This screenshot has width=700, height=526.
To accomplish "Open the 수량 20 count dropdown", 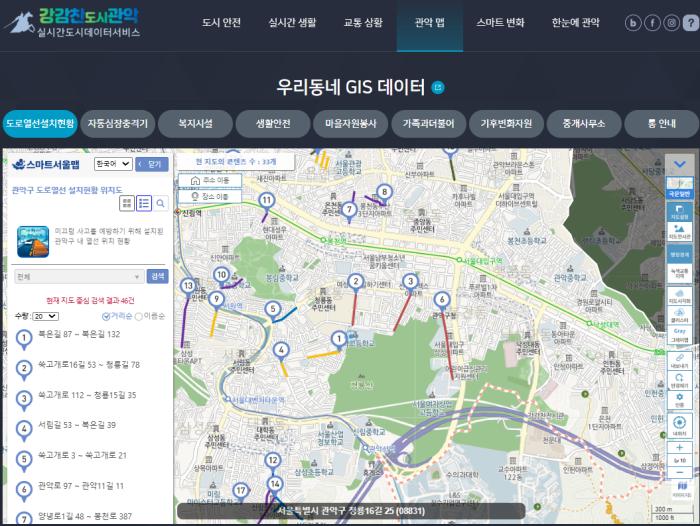I will tap(45, 316).
